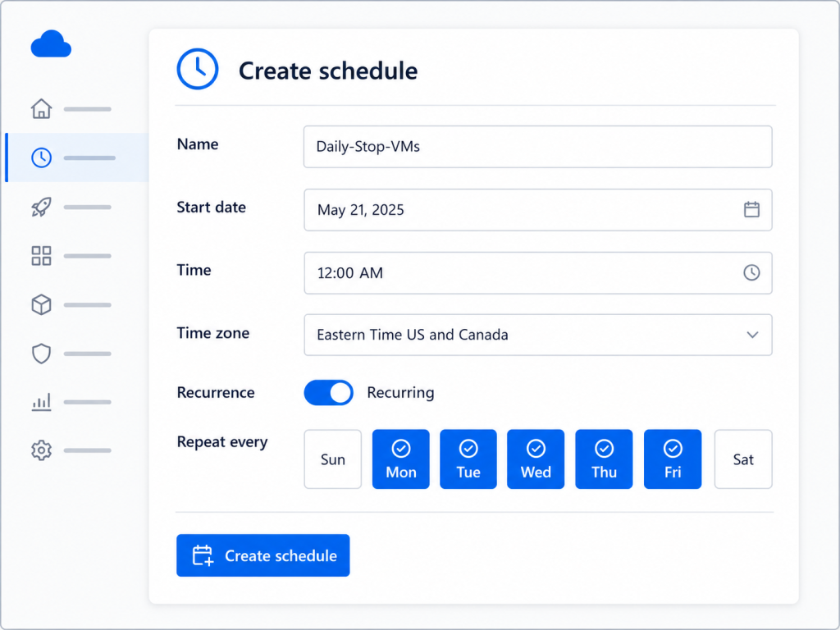Viewport: 840px width, 630px height.
Task: Select the clock Schedules sidebar icon
Action: tap(41, 157)
